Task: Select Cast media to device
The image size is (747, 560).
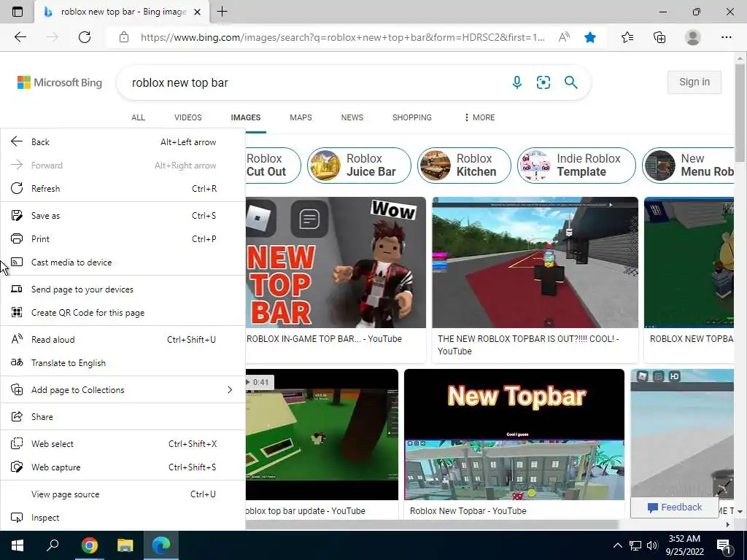Action: click(123, 262)
